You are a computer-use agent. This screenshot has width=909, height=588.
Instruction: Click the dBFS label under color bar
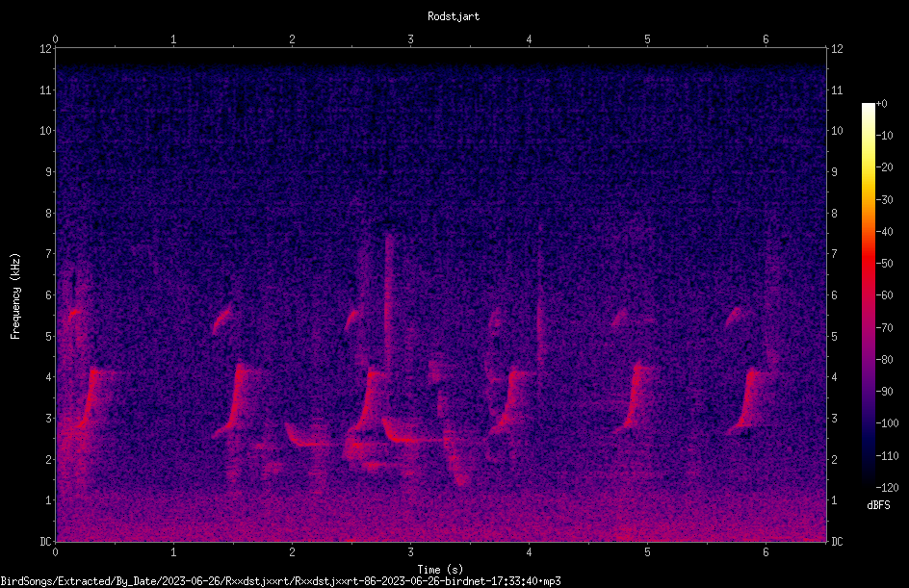(878, 505)
